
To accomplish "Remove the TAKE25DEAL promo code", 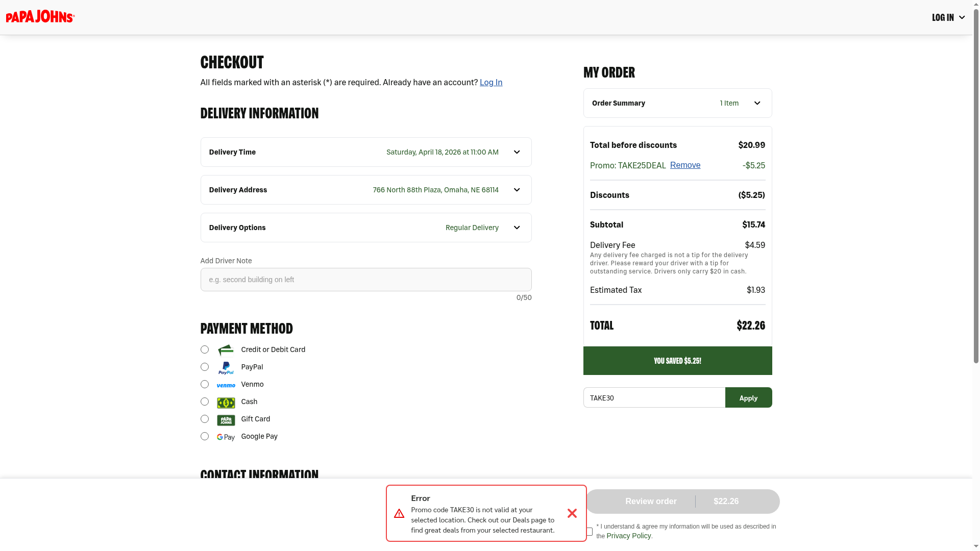I will tap(685, 165).
